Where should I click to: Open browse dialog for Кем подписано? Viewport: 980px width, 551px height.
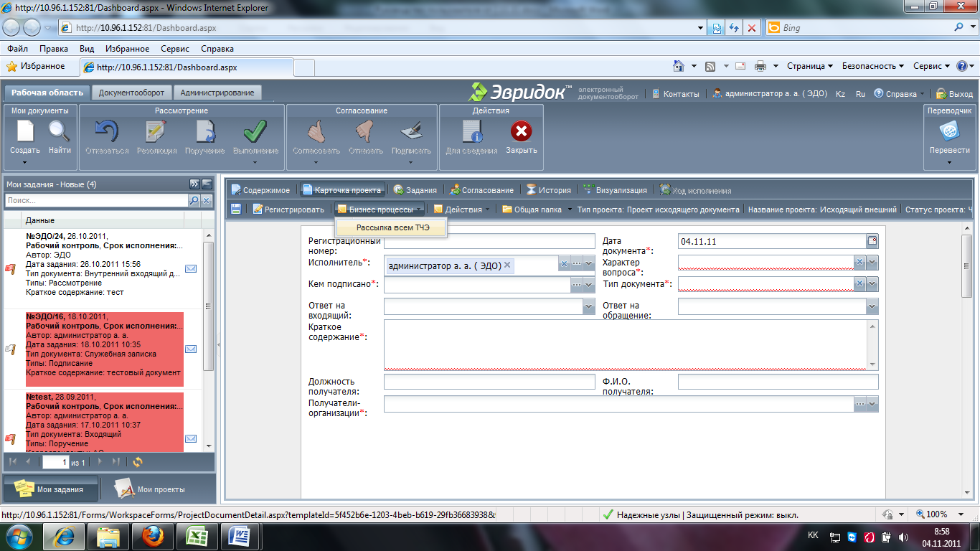(577, 285)
